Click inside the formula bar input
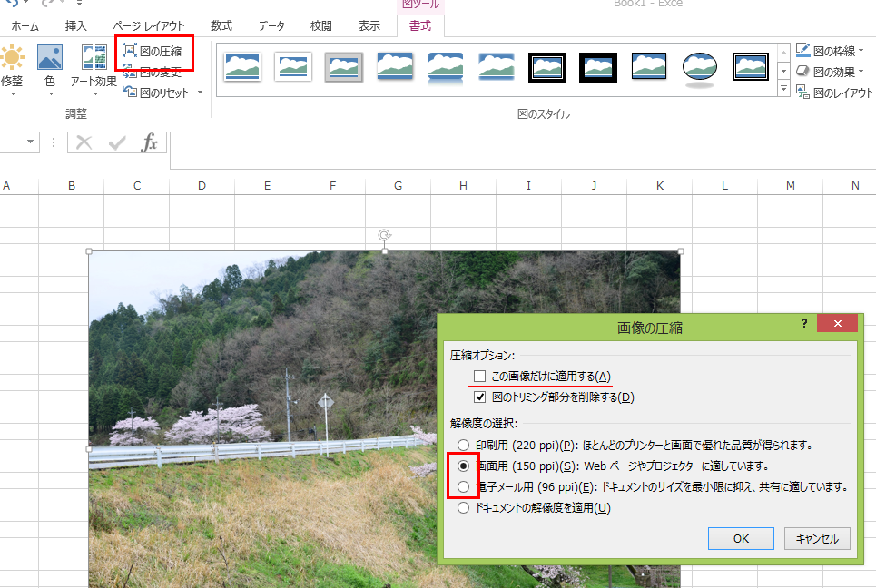This screenshot has height=588, width=876. [522, 151]
